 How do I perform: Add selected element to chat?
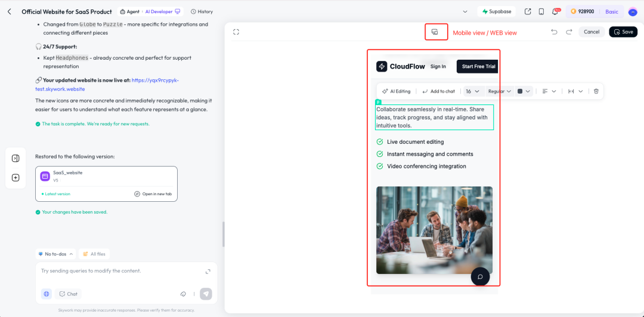(439, 91)
